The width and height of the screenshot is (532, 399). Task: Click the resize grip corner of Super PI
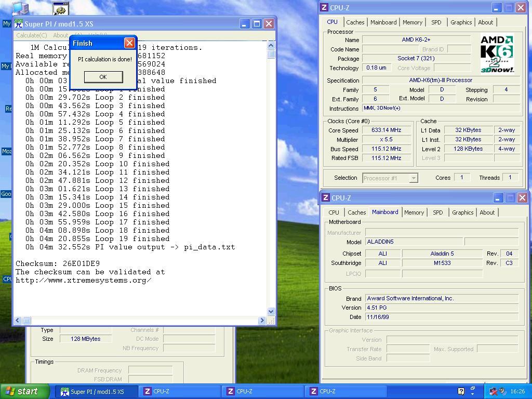(x=271, y=321)
